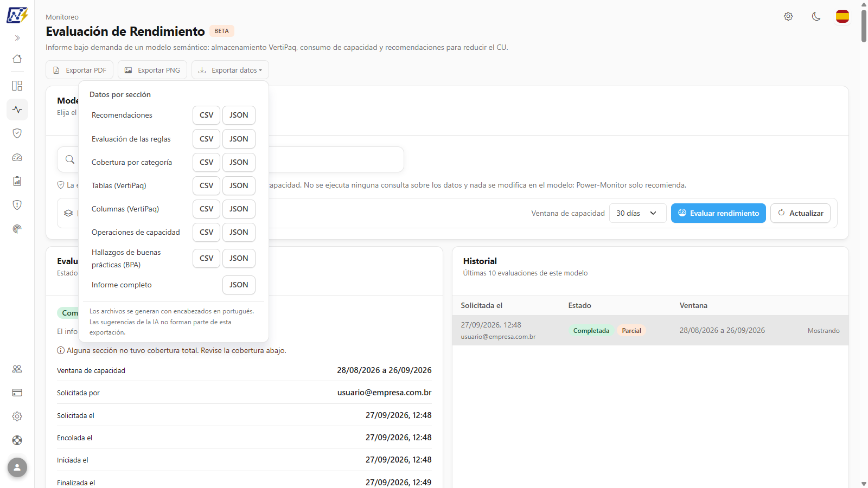
Task: Click Exportar PDF button
Action: coord(80,70)
